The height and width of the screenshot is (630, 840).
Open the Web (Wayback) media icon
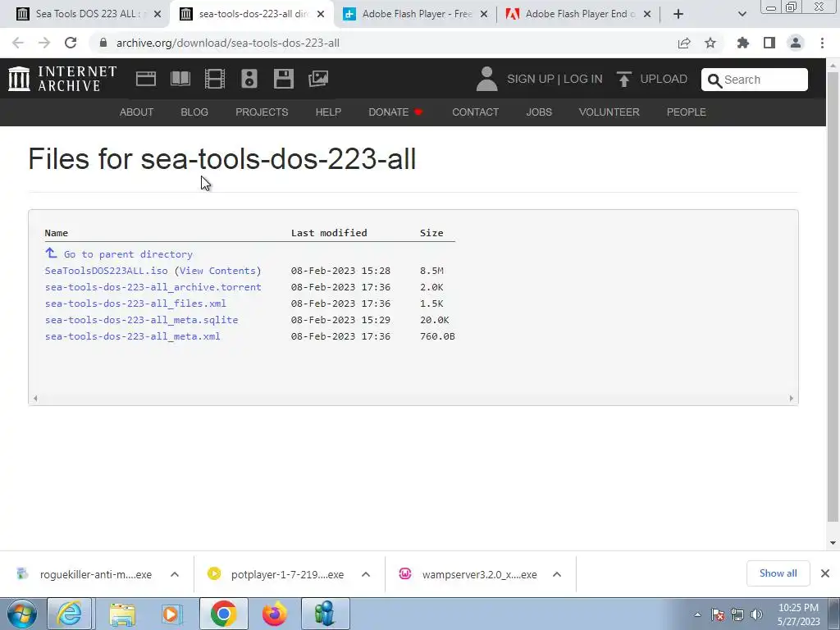146,79
